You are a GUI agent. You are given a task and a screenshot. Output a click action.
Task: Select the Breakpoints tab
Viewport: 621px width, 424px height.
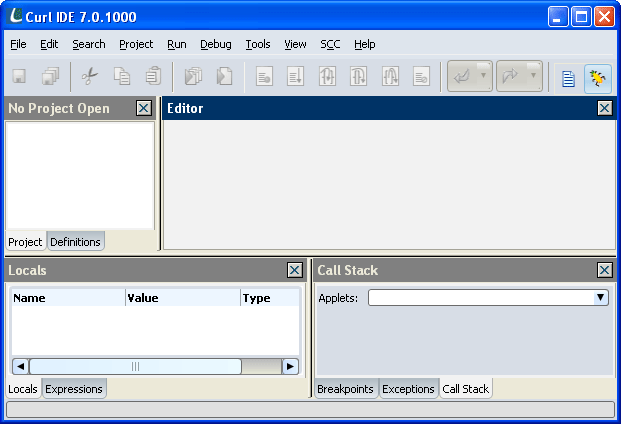(x=346, y=389)
